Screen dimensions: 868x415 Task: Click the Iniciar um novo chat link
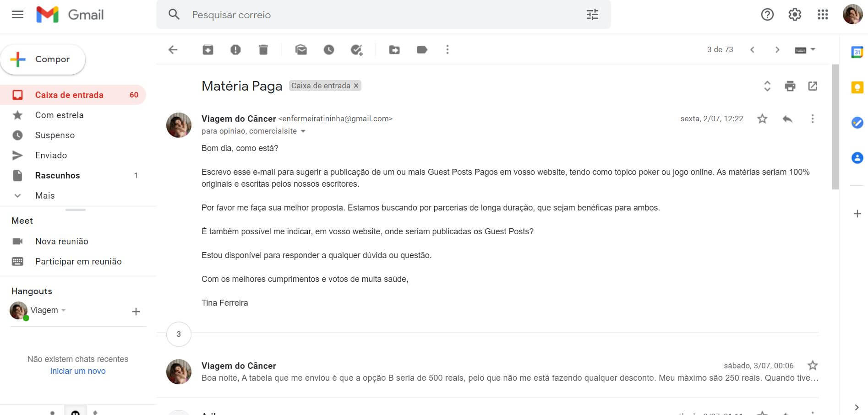77,371
